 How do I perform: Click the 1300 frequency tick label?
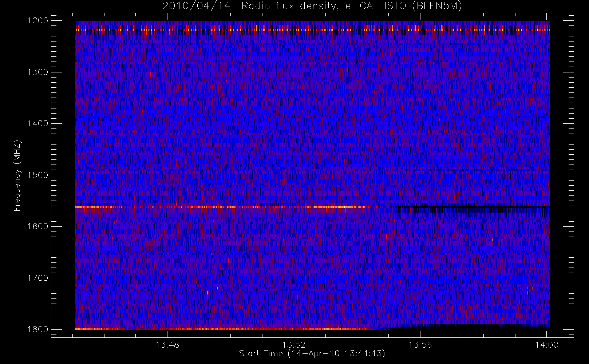click(38, 72)
